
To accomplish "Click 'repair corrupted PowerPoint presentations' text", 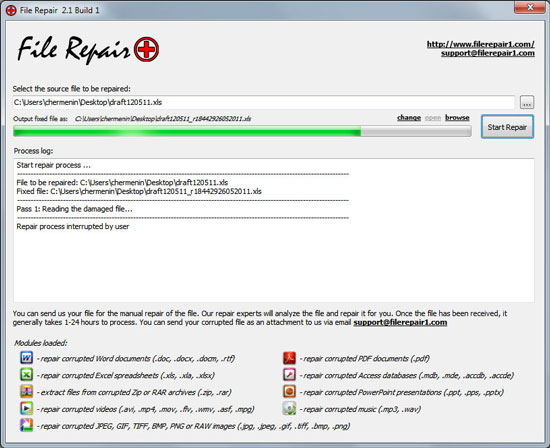I will coord(402,392).
